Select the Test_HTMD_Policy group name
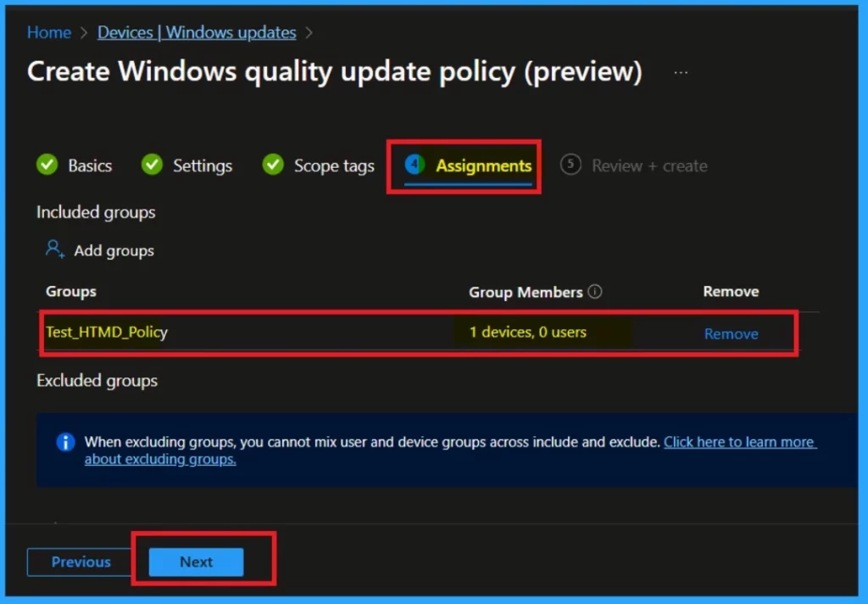868x604 pixels. [106, 332]
